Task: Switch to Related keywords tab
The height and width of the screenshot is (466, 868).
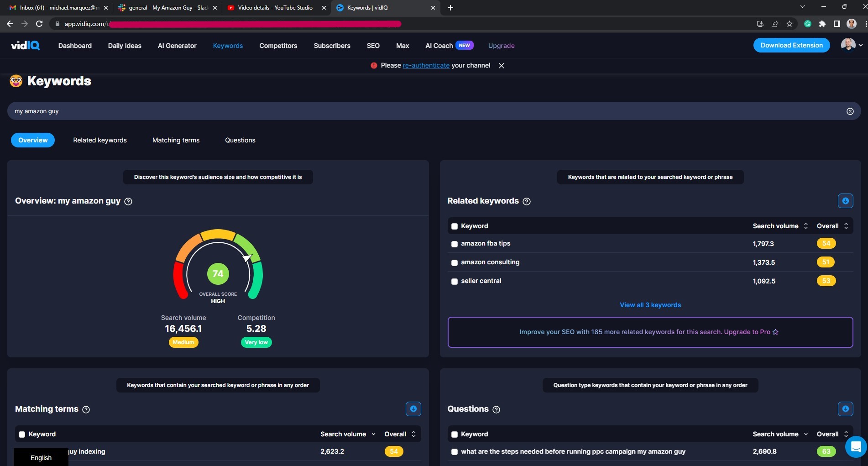Action: [x=100, y=140]
